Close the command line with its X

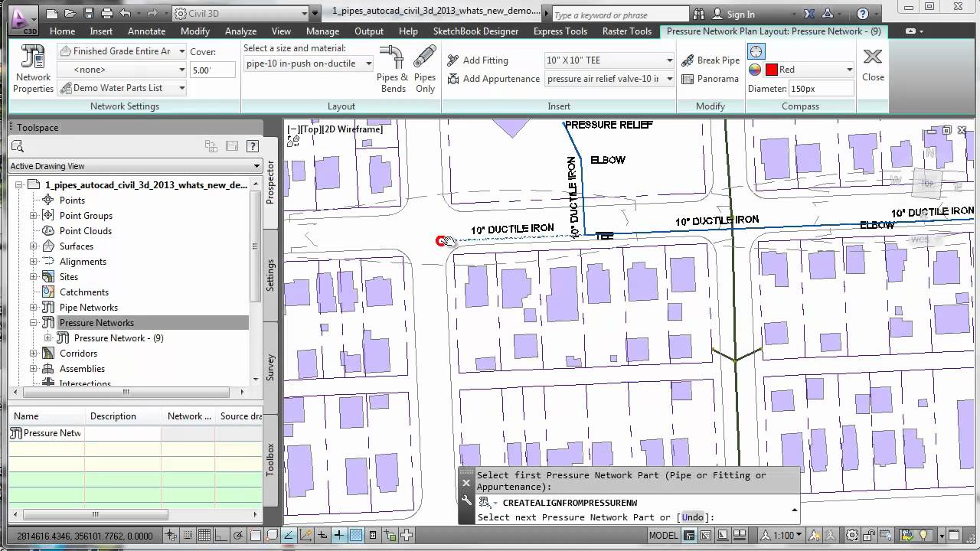pos(465,483)
